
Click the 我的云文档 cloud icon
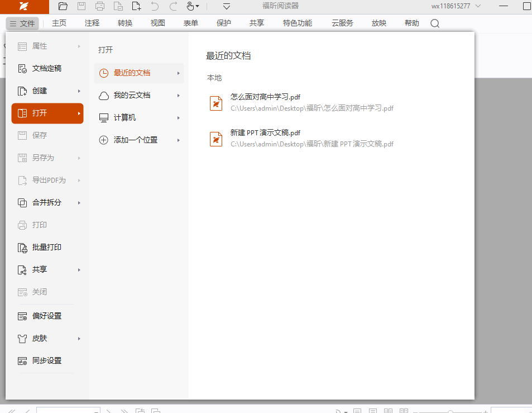coord(103,96)
